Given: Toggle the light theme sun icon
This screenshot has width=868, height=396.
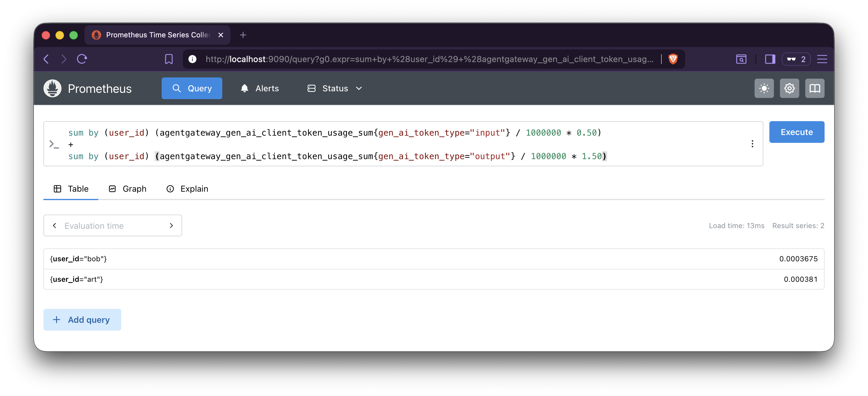Looking at the screenshot, I should [764, 88].
